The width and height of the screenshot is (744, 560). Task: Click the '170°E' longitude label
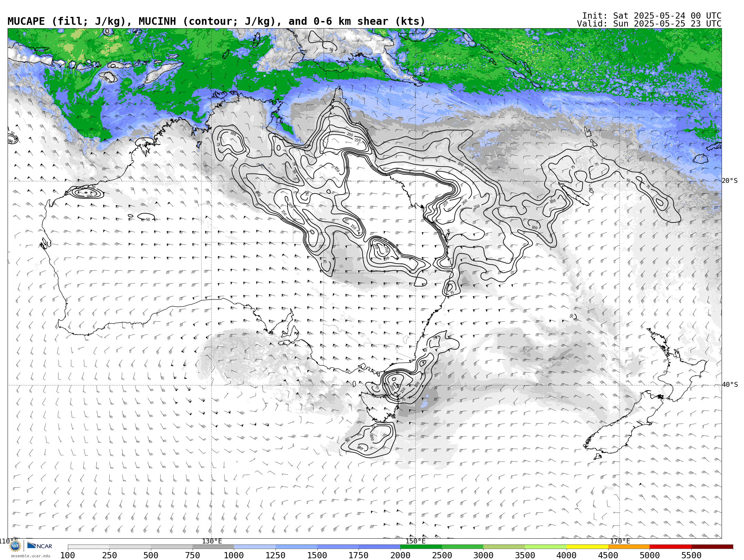coord(620,541)
